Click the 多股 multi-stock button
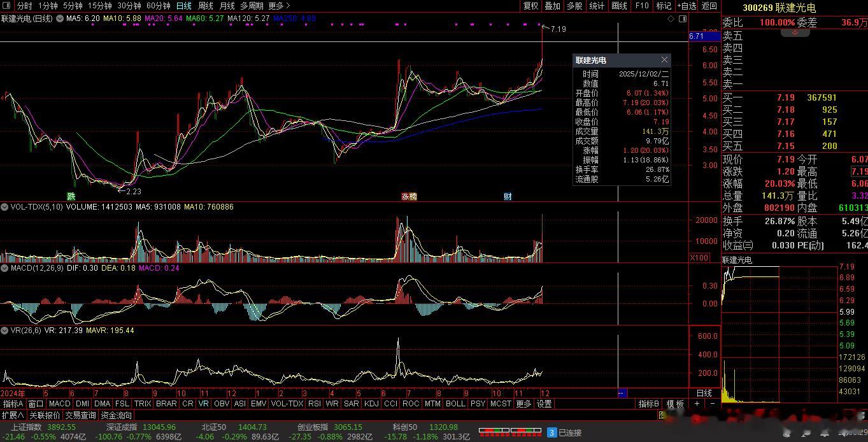Image resolution: width=868 pixels, height=442 pixels. pos(574,6)
